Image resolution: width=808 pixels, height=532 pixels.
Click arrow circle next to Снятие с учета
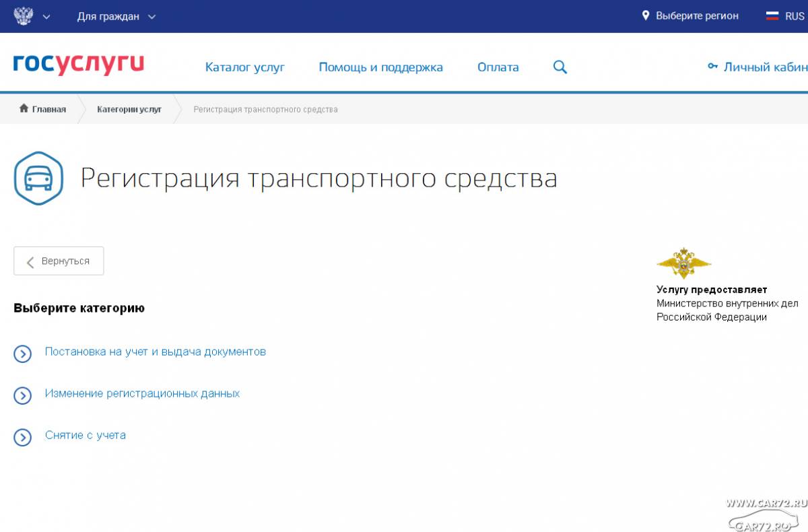click(x=23, y=437)
